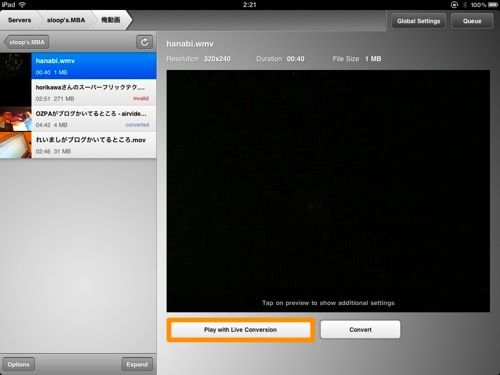
Task: Select the horikawa video marked invalid
Action: pyautogui.click(x=94, y=92)
